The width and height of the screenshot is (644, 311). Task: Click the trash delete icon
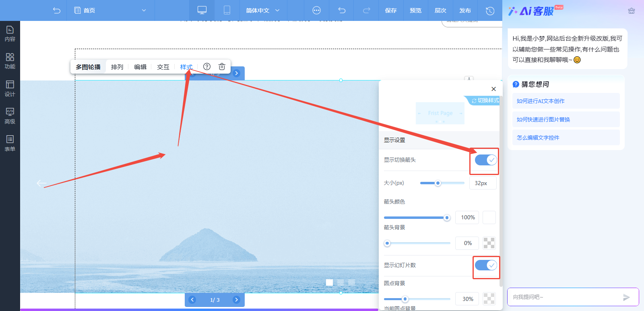point(222,66)
